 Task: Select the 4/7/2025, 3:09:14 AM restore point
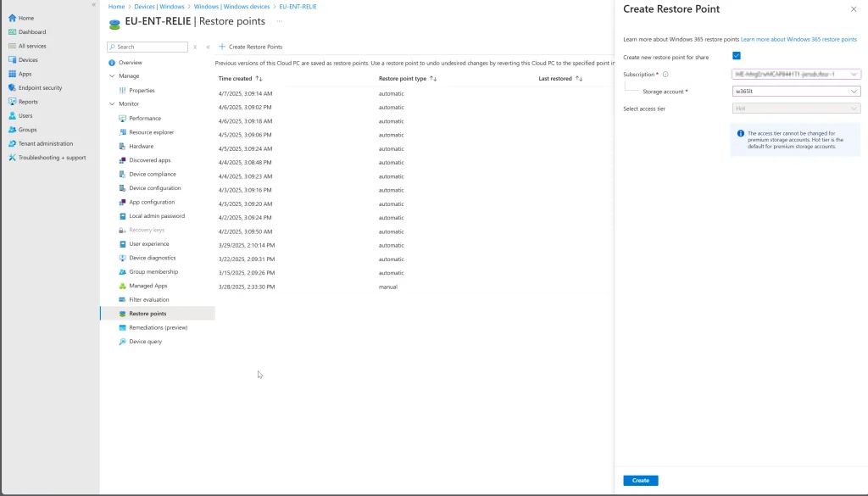click(245, 93)
